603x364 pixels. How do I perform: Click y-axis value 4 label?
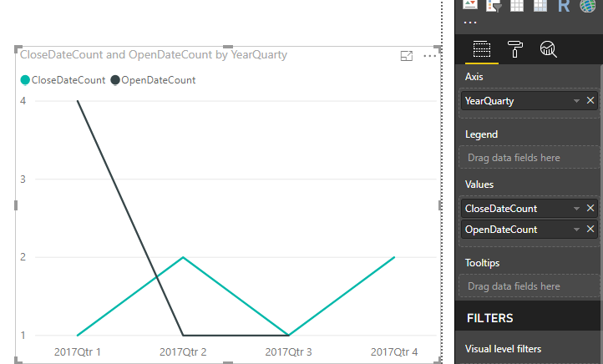click(23, 101)
